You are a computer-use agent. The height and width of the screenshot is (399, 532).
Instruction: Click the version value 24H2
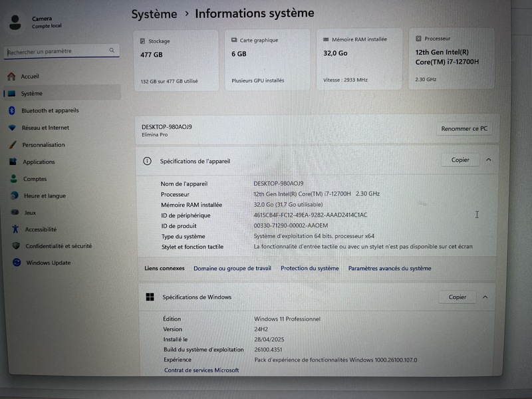261,329
